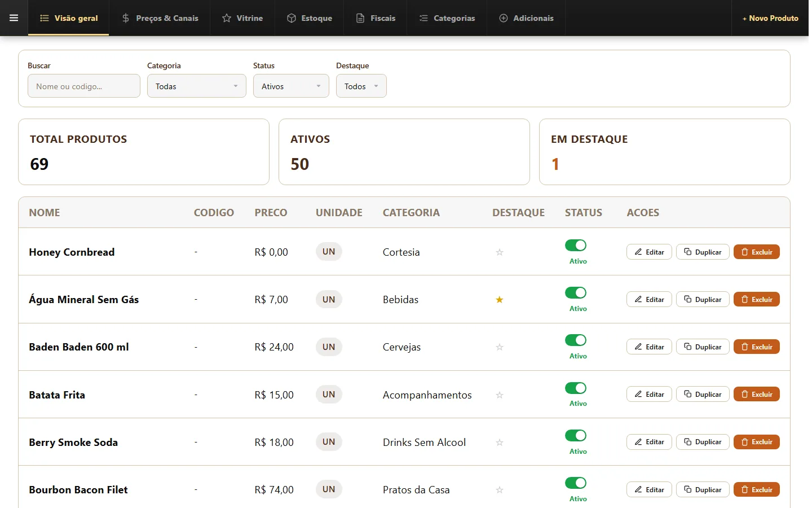Screen dimensions: 812x508
Task: Star Baden Baden 600 ml as destaque
Action: [500, 347]
